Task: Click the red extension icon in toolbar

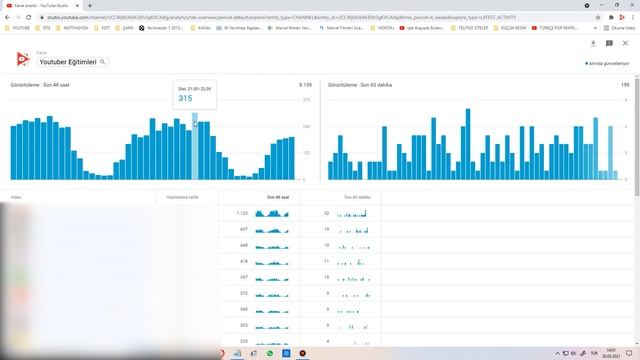Action: [622, 18]
